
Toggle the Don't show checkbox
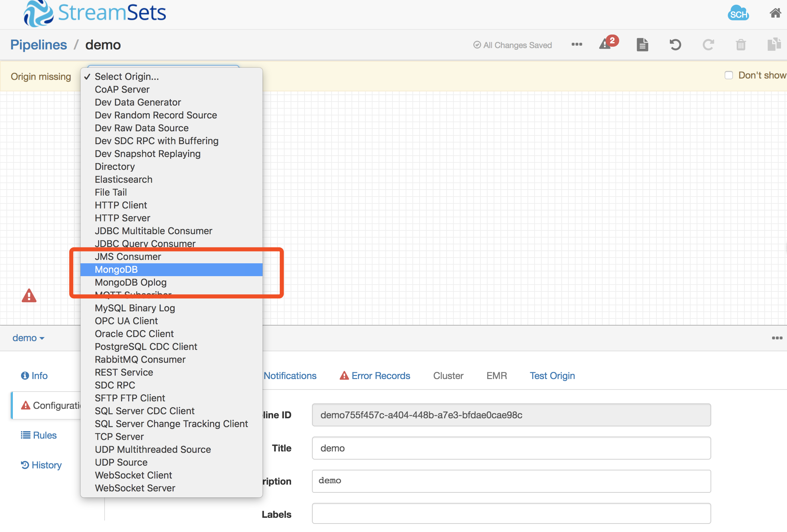tap(728, 75)
